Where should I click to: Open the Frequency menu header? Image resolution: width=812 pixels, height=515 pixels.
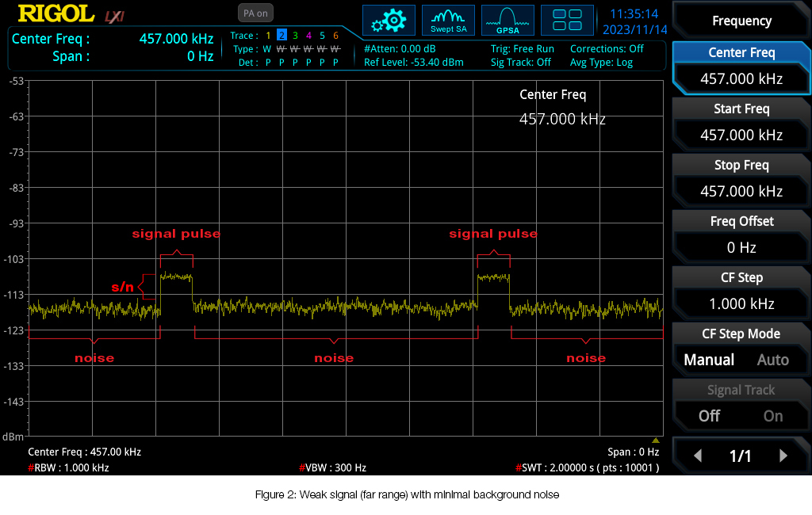click(741, 21)
